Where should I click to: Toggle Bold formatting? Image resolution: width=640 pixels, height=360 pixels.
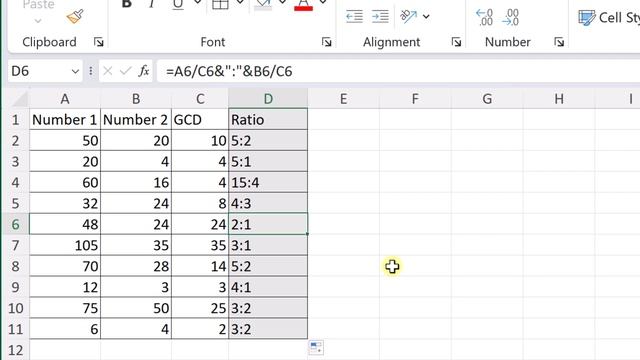127,4
